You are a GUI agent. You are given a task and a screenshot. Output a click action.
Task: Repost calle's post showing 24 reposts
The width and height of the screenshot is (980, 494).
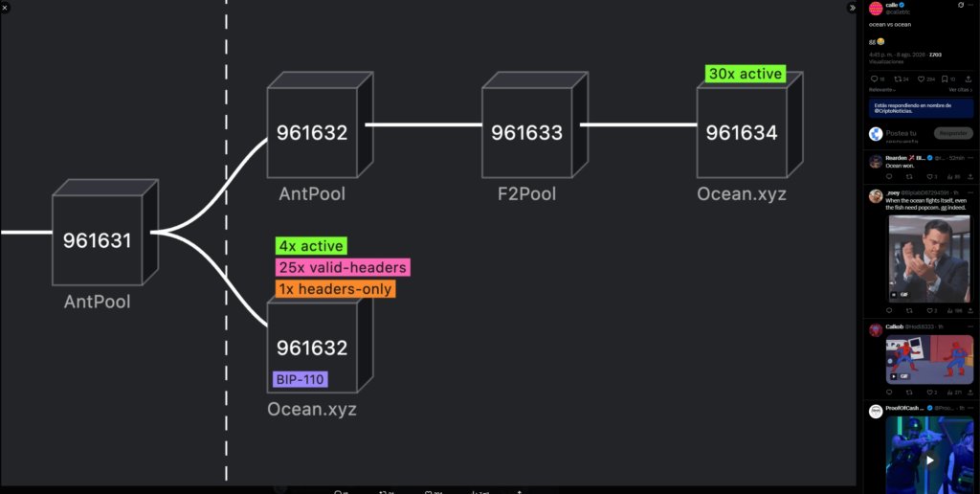coord(902,79)
